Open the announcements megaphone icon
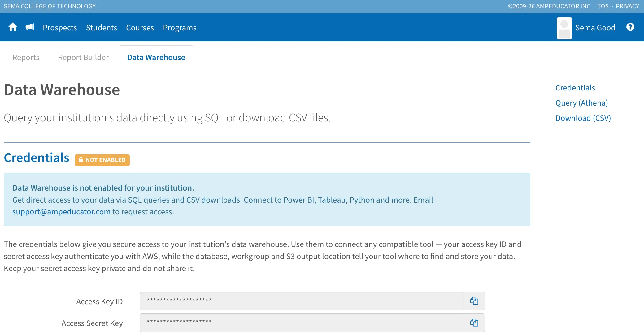Image resolution: width=644 pixels, height=334 pixels. (x=29, y=27)
